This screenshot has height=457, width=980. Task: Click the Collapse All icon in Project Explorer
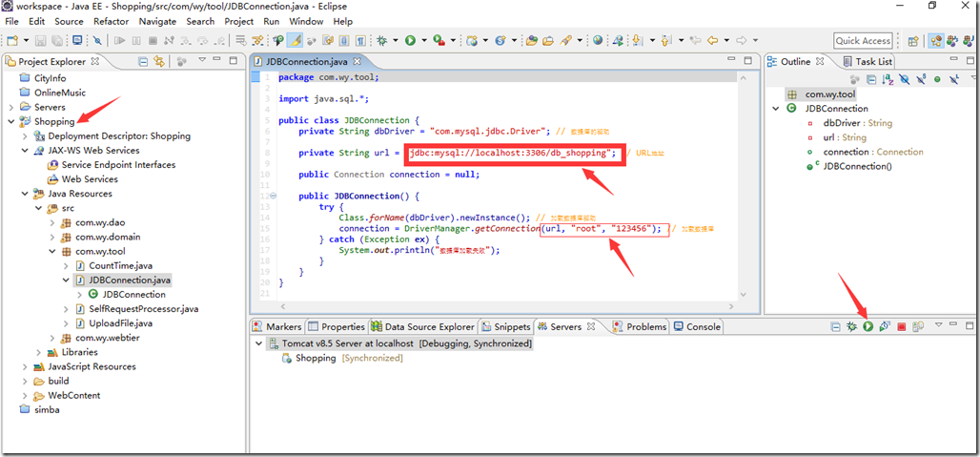point(143,61)
